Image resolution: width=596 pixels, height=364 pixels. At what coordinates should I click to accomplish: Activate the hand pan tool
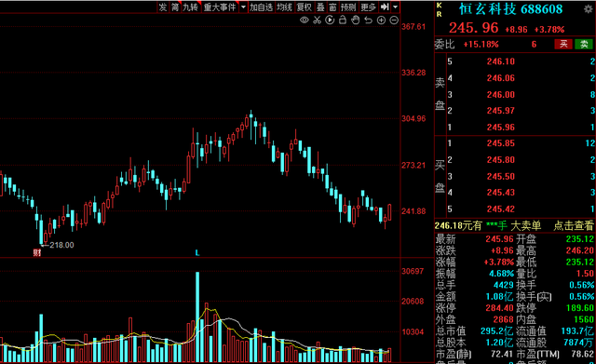(x=356, y=20)
